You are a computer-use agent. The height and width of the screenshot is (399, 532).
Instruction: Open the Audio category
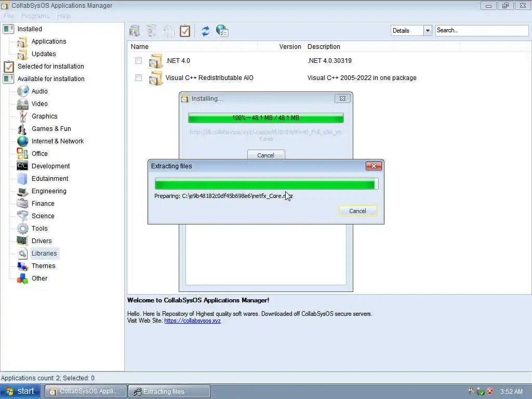coord(39,91)
